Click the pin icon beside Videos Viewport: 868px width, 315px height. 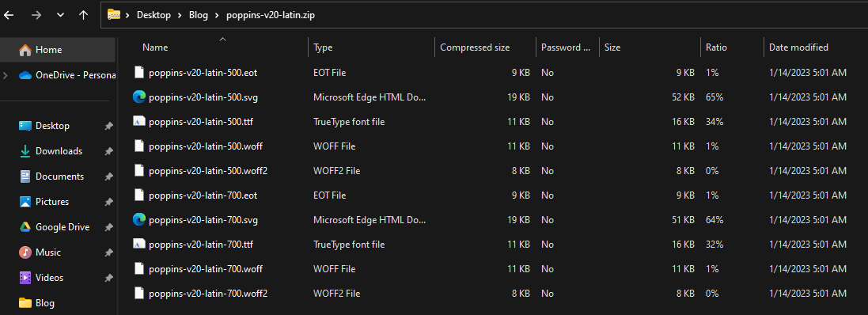[108, 278]
